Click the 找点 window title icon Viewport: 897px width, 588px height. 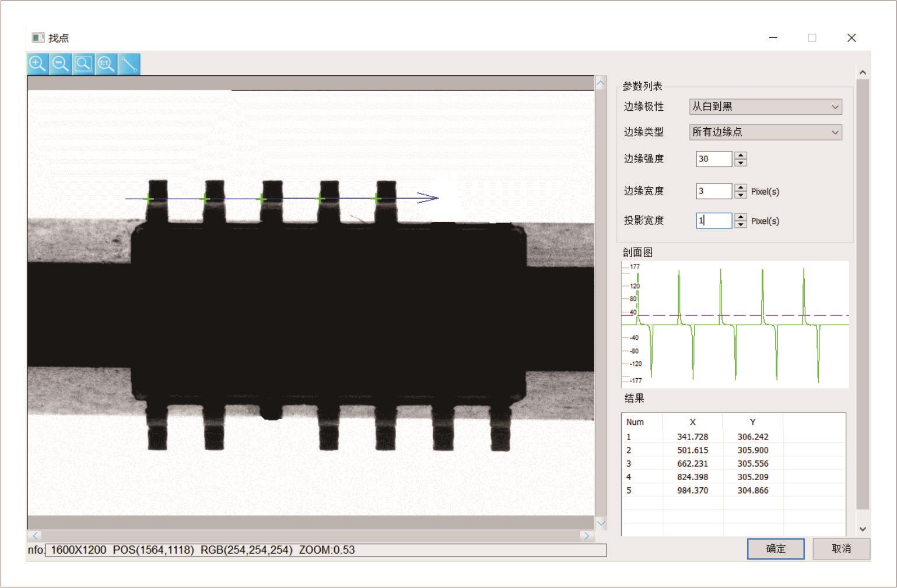pyautogui.click(x=38, y=38)
